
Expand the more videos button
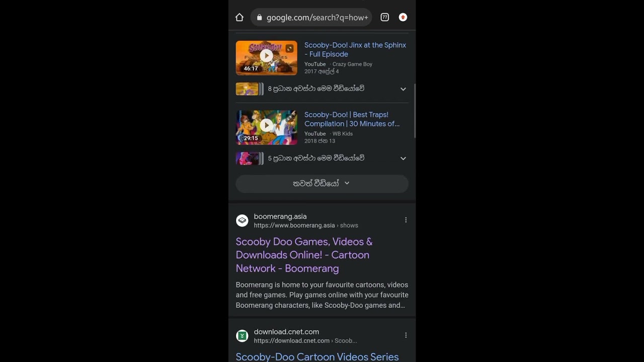(x=322, y=184)
